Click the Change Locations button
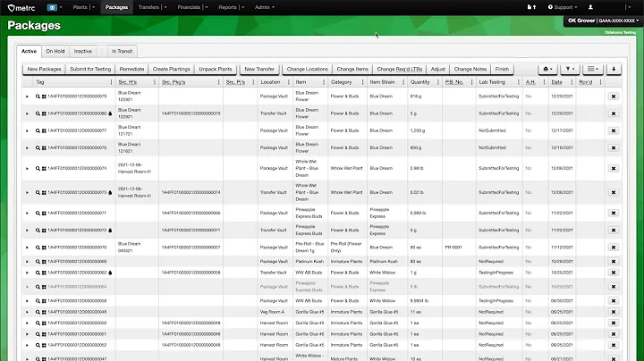Viewport: 644px width, 361px height. tap(307, 69)
